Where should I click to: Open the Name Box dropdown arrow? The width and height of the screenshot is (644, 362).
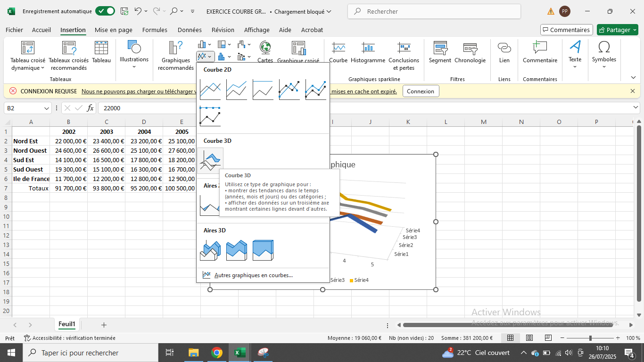point(47,108)
